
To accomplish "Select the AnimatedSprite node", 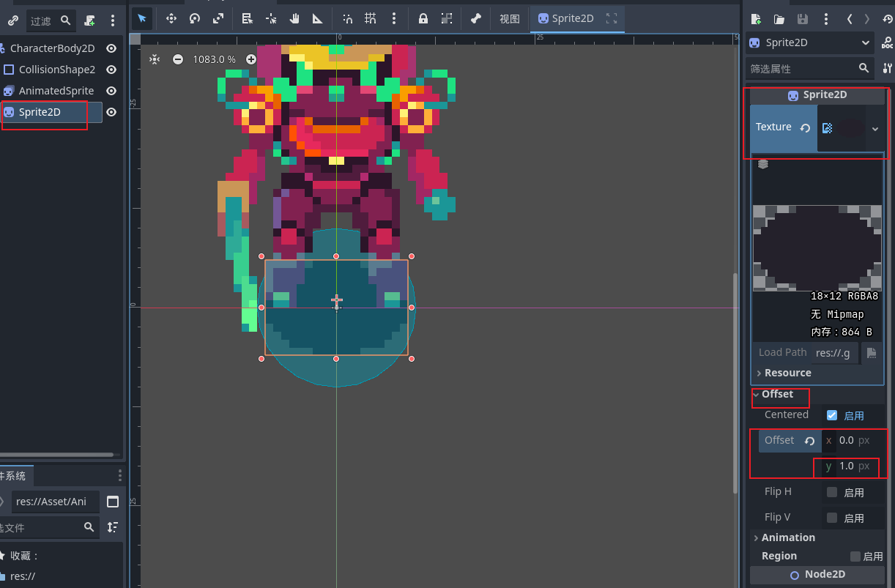I will pos(56,91).
